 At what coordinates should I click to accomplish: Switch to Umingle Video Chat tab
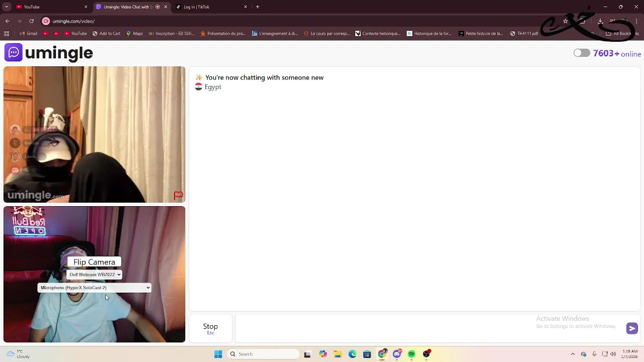click(131, 7)
